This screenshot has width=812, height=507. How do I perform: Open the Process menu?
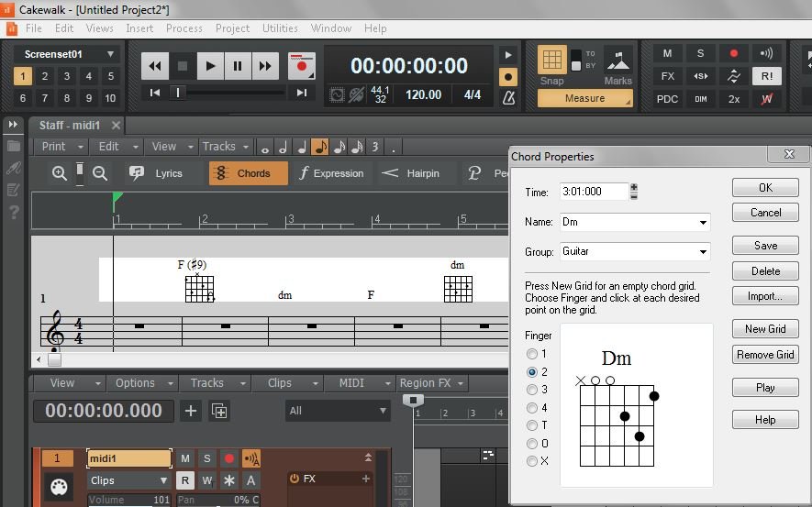184,28
